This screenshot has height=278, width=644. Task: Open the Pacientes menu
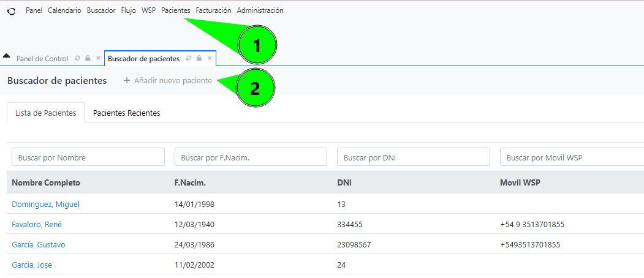point(176,10)
